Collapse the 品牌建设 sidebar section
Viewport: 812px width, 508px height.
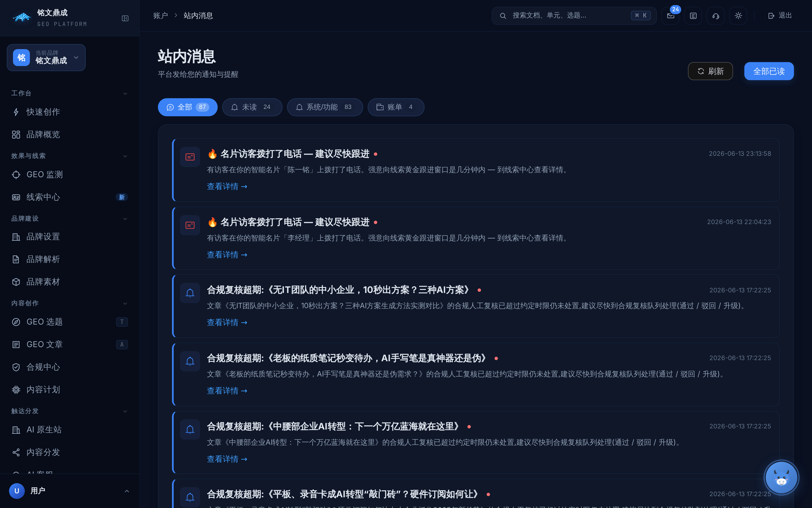tap(125, 219)
